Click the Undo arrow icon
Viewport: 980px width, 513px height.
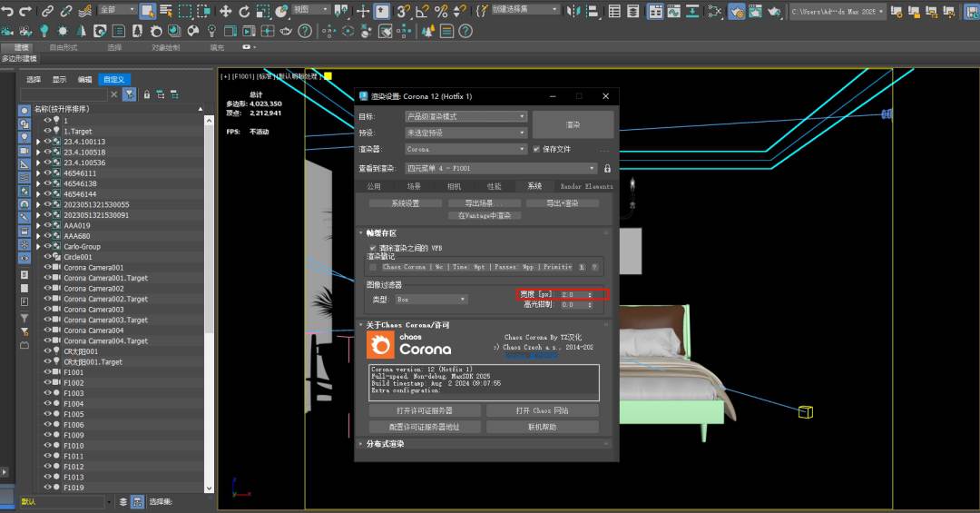click(7, 11)
